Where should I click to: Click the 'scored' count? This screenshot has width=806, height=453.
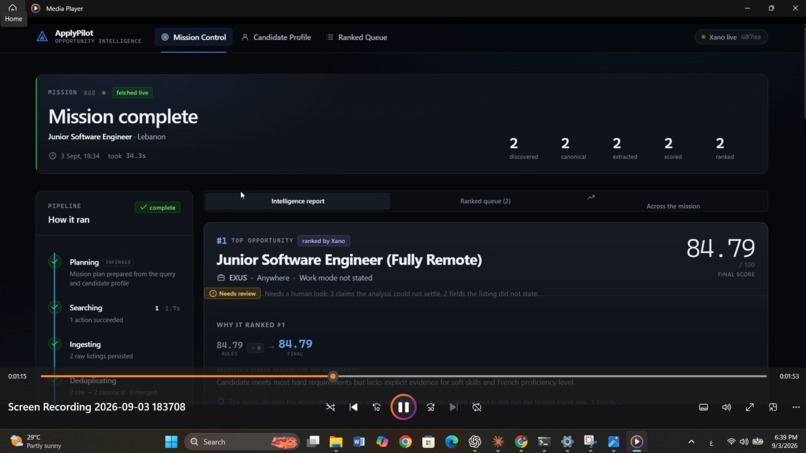(668, 143)
